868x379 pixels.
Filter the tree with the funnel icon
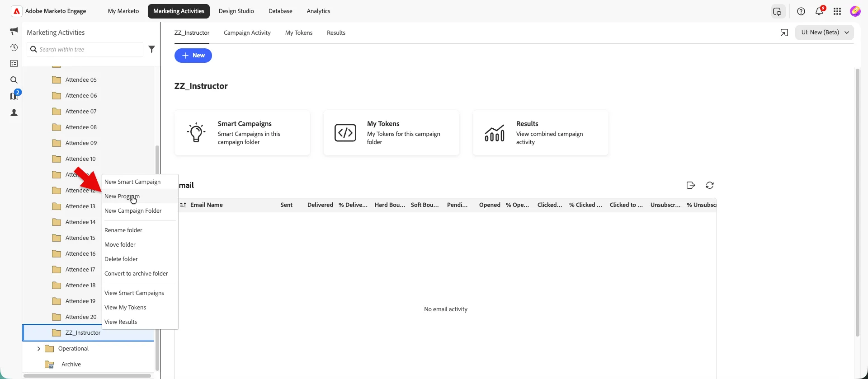pos(152,49)
